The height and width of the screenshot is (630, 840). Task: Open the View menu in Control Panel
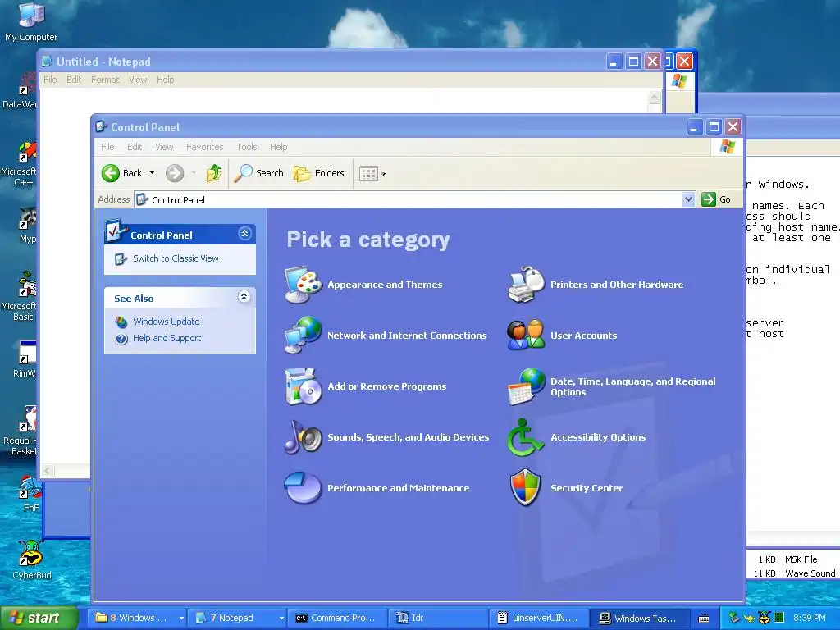coord(164,147)
